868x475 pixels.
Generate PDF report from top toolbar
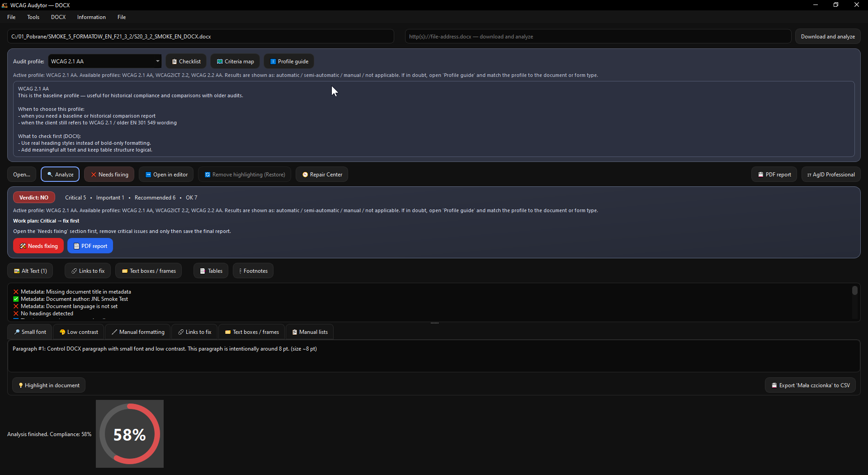click(x=774, y=175)
